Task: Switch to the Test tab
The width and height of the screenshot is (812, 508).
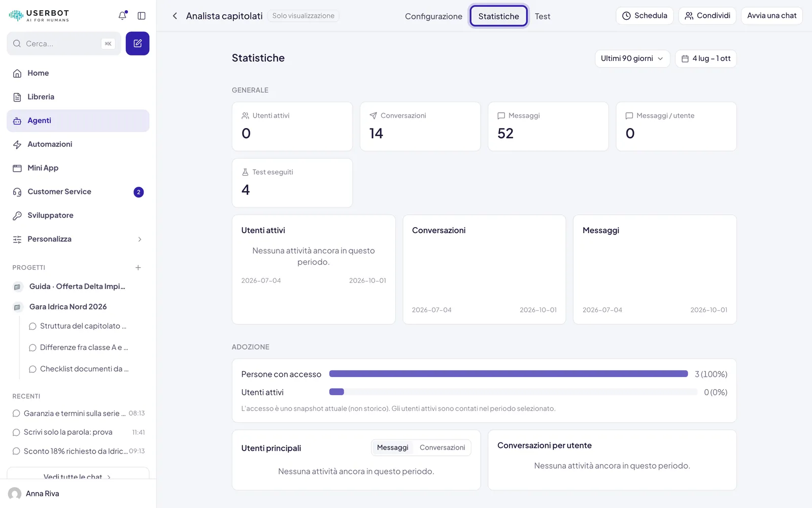Action: pyautogui.click(x=543, y=16)
